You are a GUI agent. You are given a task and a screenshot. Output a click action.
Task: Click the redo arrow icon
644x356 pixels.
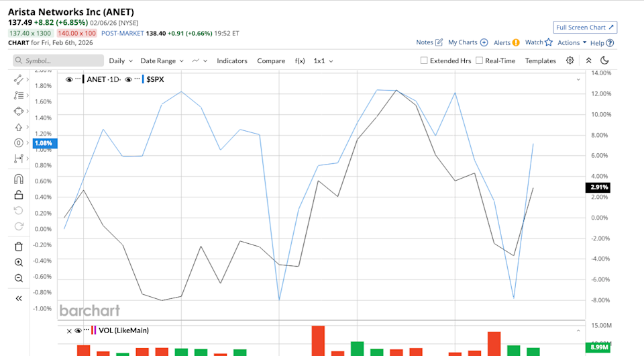[19, 226]
